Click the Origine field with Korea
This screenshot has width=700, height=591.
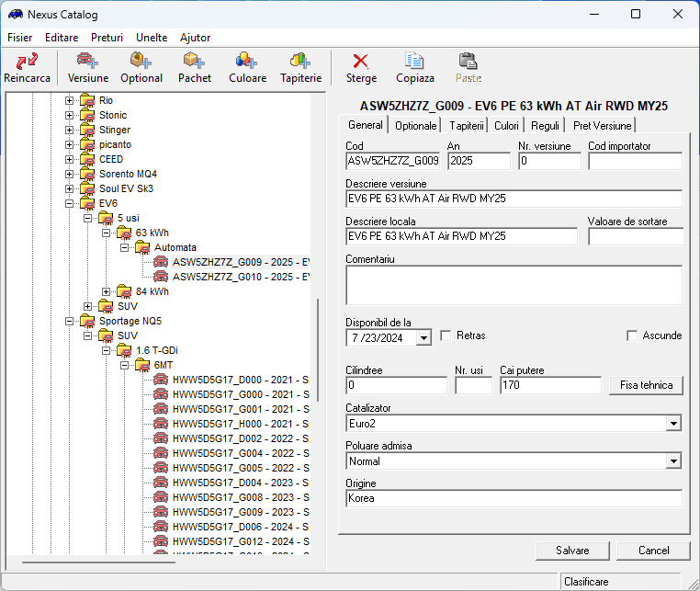click(x=514, y=498)
